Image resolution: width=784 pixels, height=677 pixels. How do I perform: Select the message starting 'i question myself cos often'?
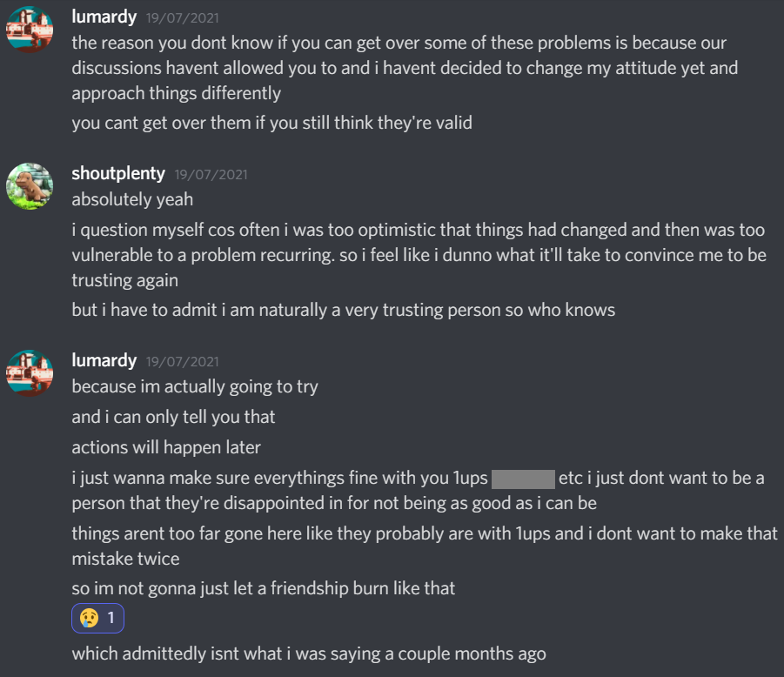(418, 255)
